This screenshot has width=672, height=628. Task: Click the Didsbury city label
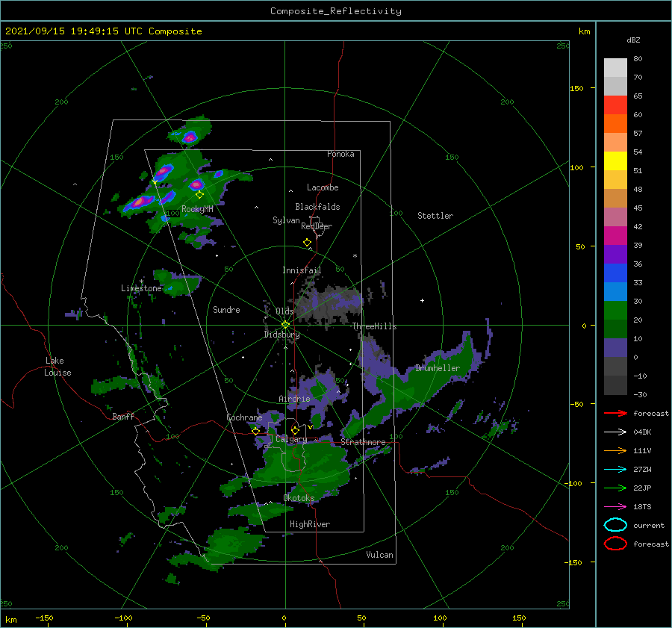(281, 335)
